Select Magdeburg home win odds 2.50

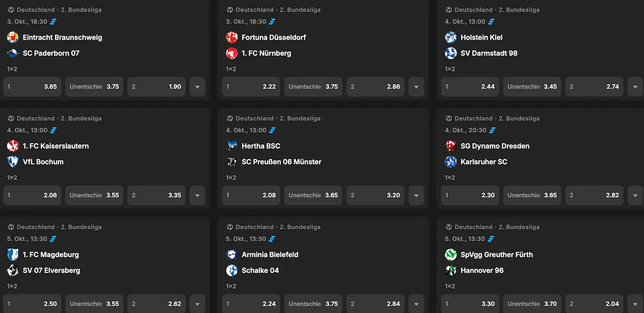32,304
